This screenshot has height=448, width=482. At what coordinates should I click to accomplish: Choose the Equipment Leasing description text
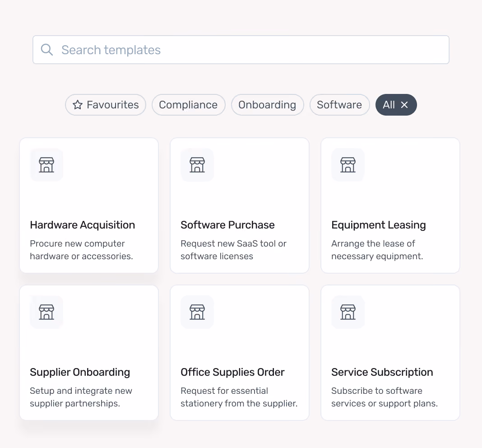pos(377,250)
